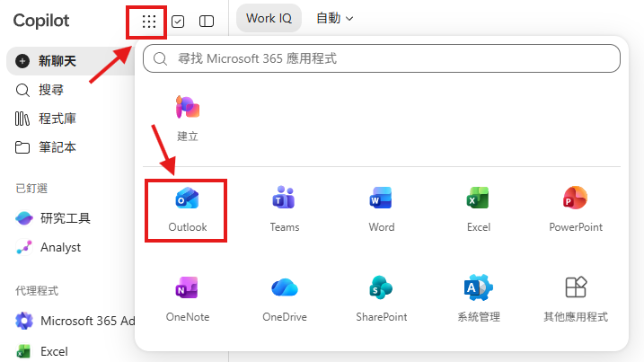Open SharePoint from the app grid
Viewport: 644px width, 362px height.
coord(381,299)
